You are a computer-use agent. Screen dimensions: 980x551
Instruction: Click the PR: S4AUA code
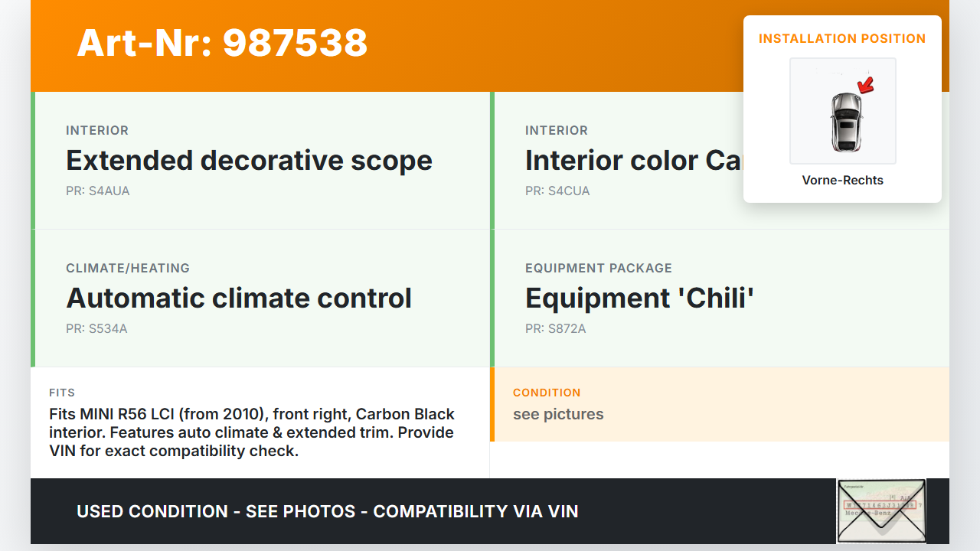pos(98,191)
